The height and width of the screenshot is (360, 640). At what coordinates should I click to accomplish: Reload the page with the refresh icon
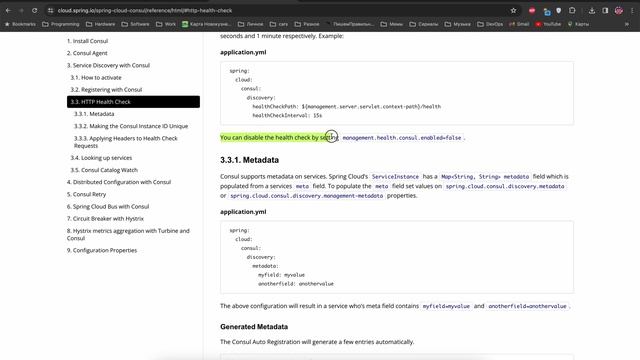[x=35, y=11]
